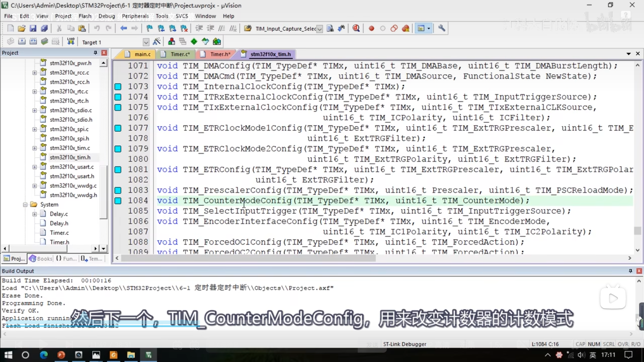Switch to the Books panel tab
Viewport: 644px width, 362px height.
(x=41, y=258)
